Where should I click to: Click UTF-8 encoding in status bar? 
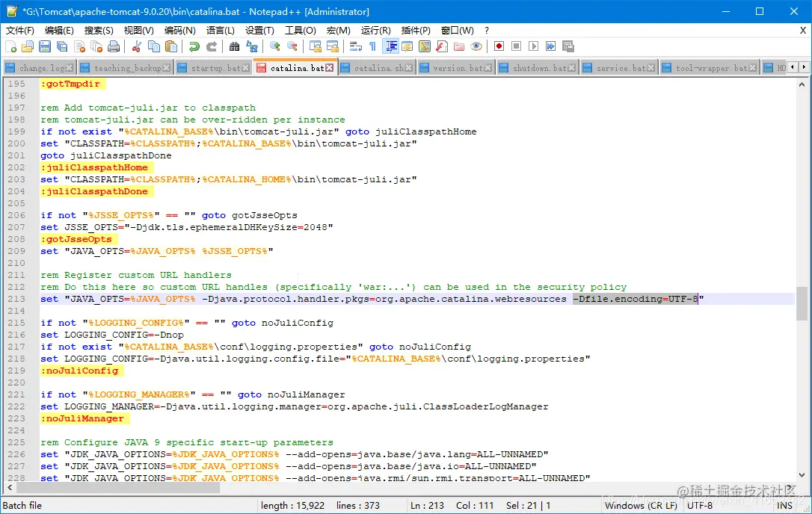[700, 506]
